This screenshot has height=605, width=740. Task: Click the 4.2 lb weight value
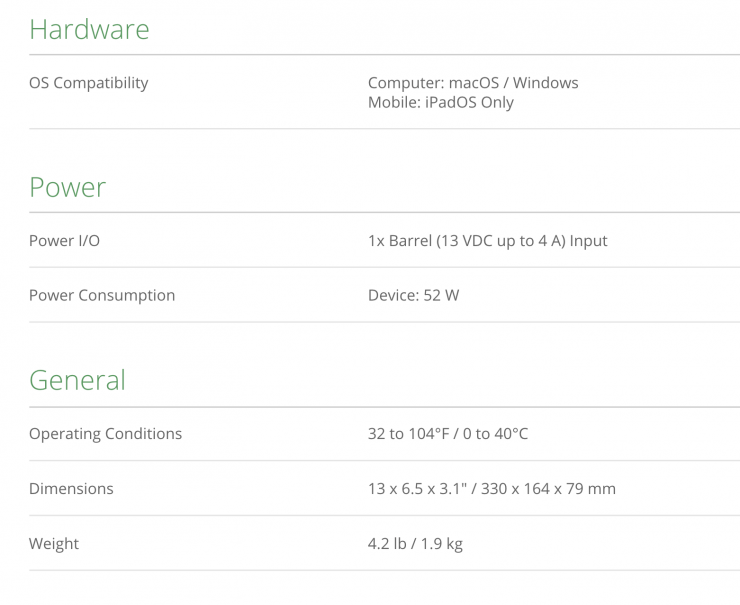pyautogui.click(x=388, y=544)
